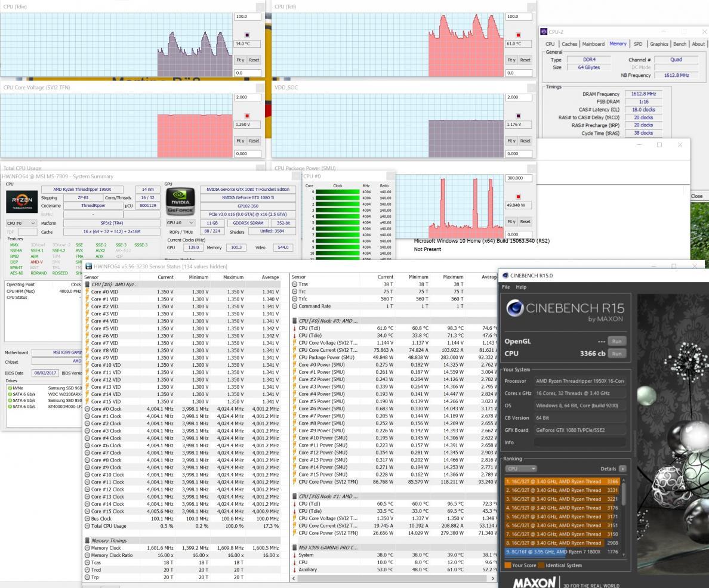709x588 pixels.
Task: Switch to the Caches tab in CPU-Z
Action: [569, 44]
